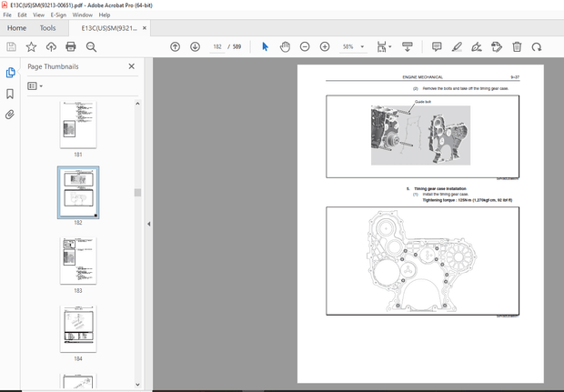
Task: Zoom in with plus button
Action: 325,46
